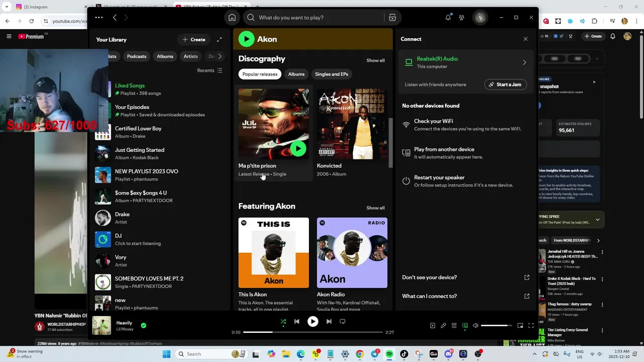This screenshot has width=644, height=362.
Task: Filter library by Artists
Action: (191, 56)
